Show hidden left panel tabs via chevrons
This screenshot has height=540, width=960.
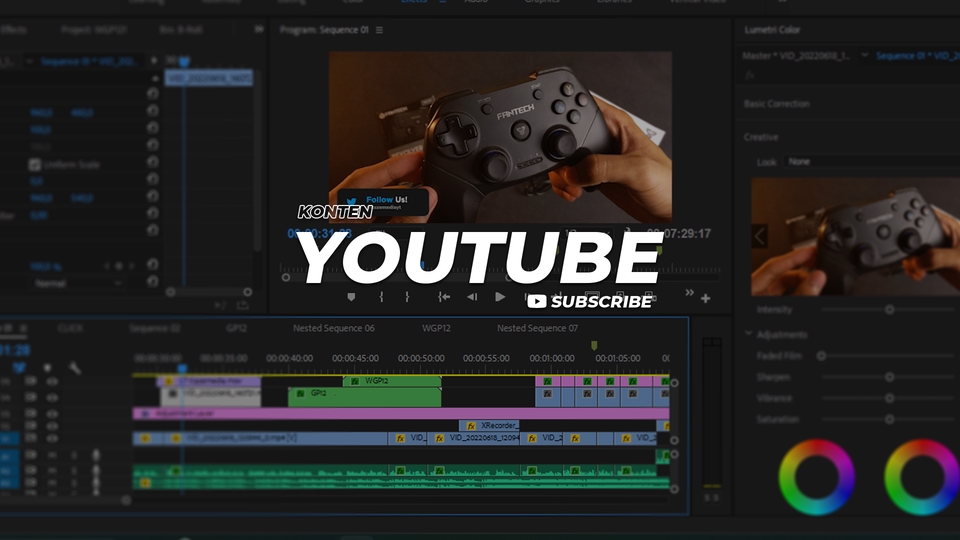coord(259,29)
